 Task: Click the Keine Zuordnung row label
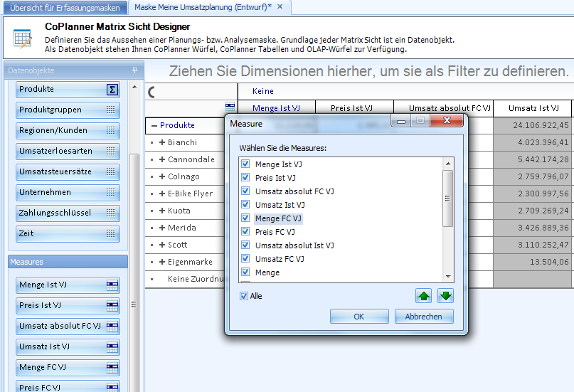click(x=195, y=279)
